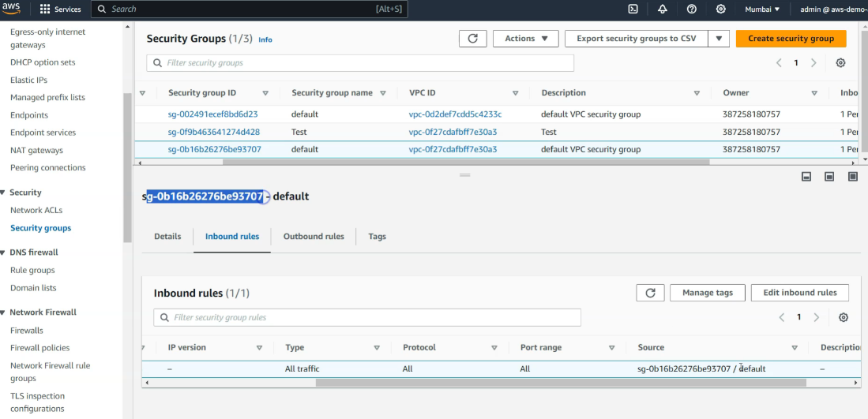Screen dimensions: 868x419
Task: Switch to the Tags tab
Action: coord(377,237)
